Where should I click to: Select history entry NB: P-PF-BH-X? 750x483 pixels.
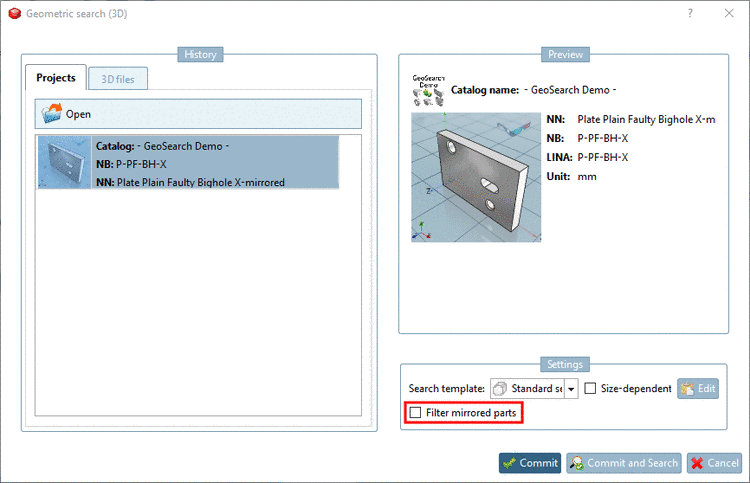point(131,164)
